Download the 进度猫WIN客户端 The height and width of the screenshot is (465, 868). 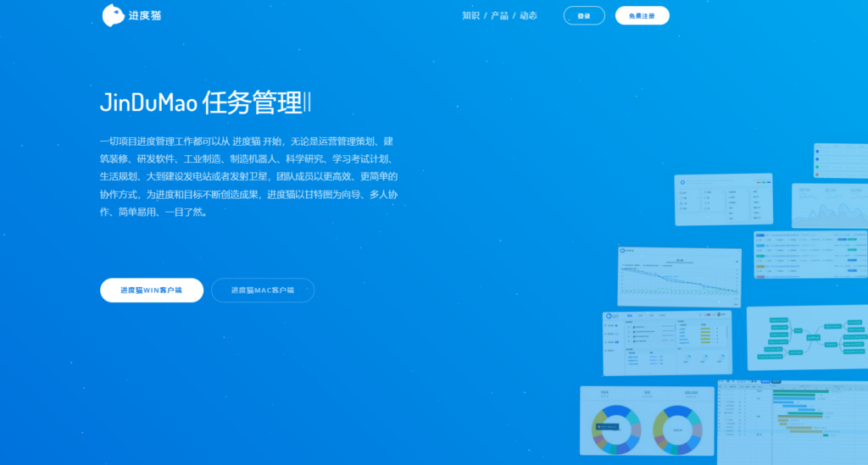tap(152, 291)
